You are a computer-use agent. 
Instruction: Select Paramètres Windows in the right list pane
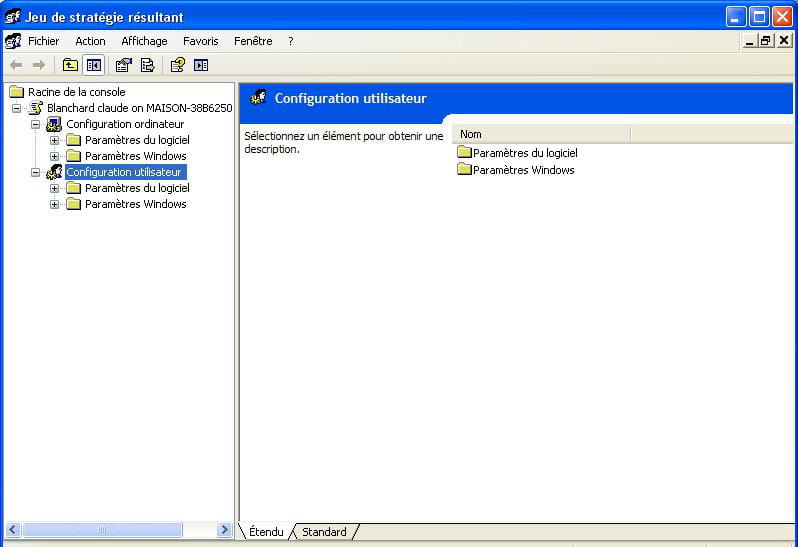523,170
